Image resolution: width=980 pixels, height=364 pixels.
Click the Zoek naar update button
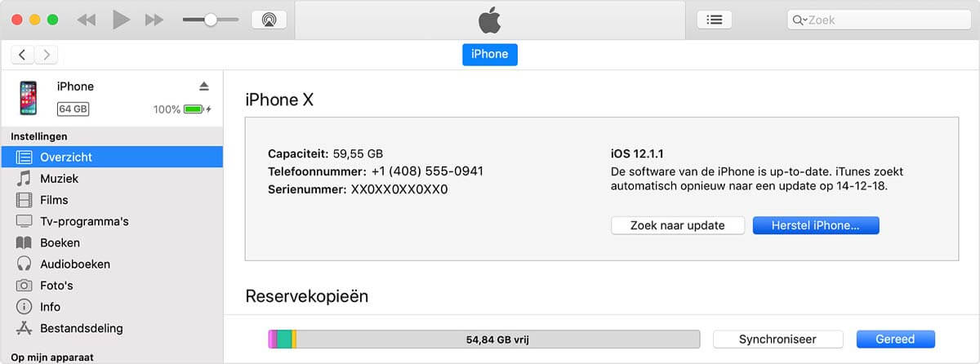(678, 225)
